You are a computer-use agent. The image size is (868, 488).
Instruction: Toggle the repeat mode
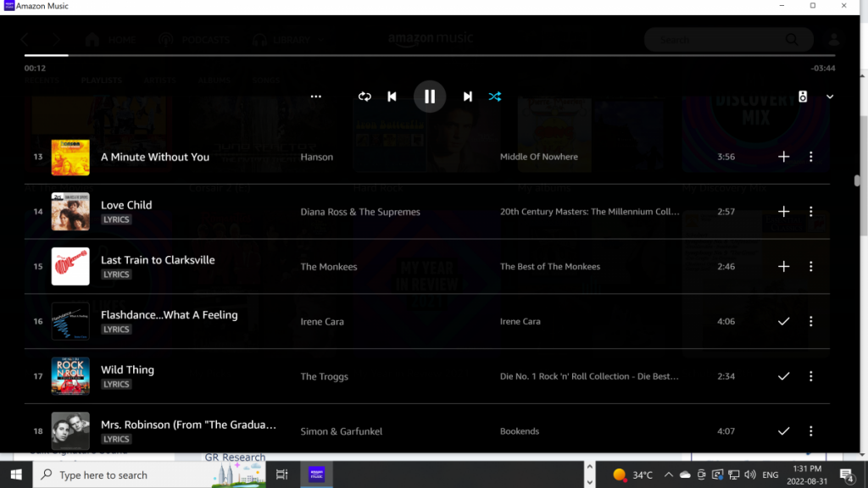click(x=364, y=97)
